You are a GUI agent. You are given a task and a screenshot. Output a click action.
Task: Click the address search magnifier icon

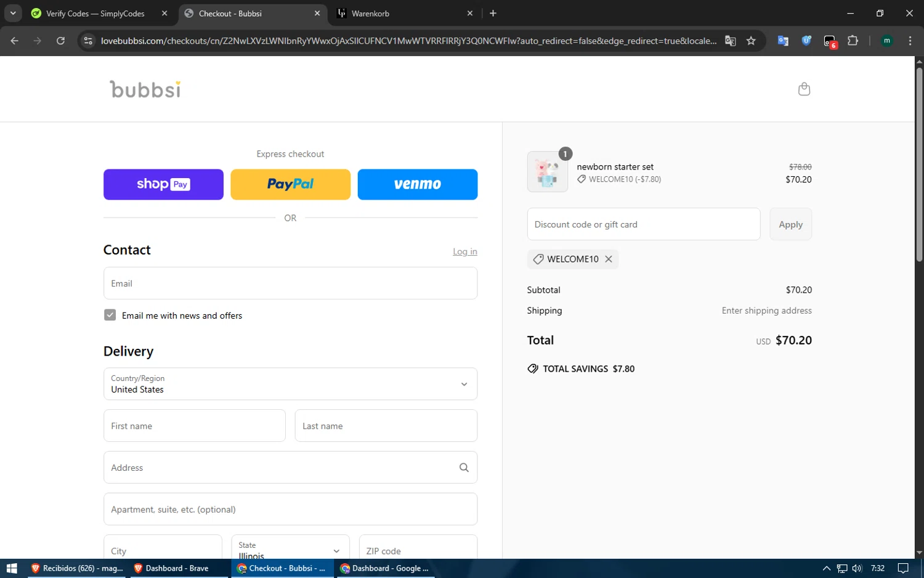tap(464, 467)
